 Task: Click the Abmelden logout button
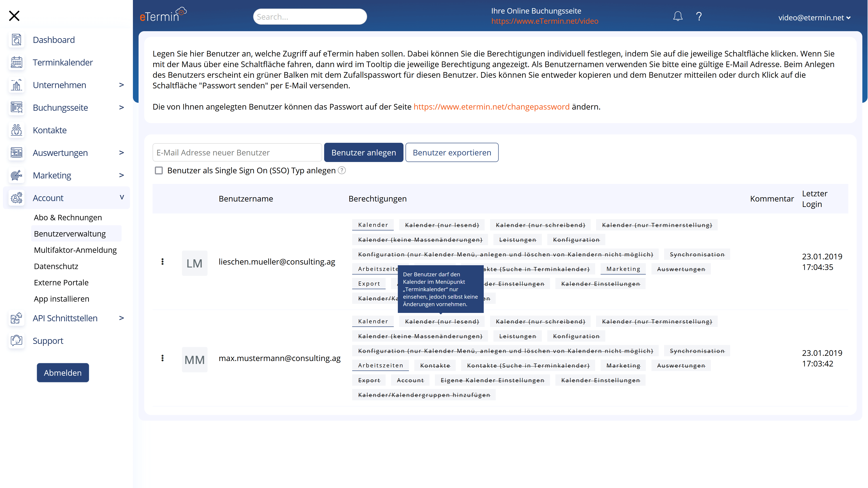pos(63,373)
